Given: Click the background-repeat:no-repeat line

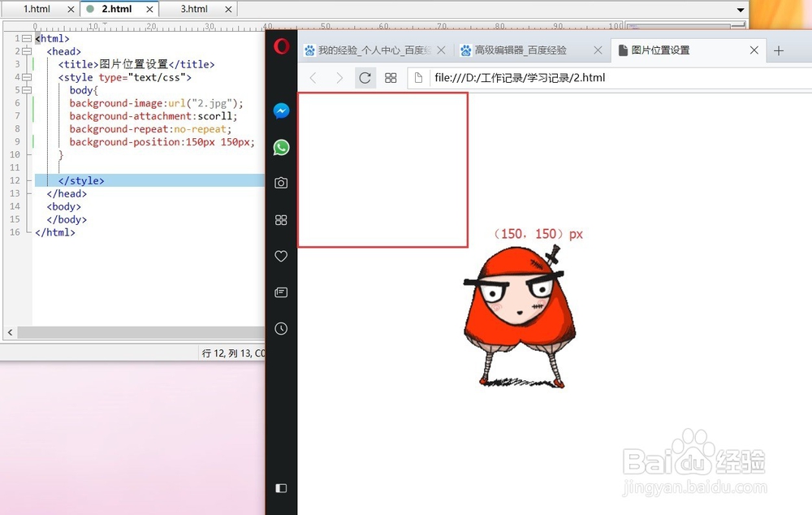Looking at the screenshot, I should (150, 129).
